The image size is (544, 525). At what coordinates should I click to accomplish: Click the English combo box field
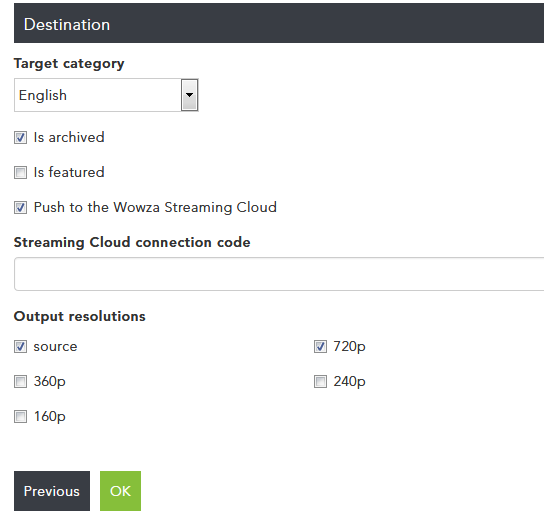106,95
